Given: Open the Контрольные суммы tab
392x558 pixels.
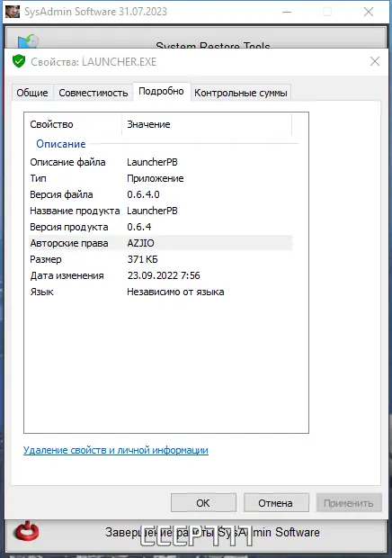Looking at the screenshot, I should pos(241,93).
